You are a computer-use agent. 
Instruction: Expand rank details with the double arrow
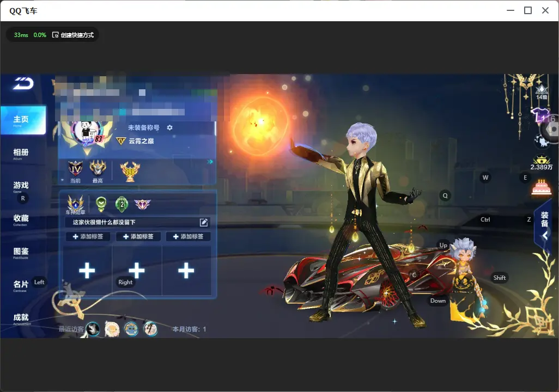pos(210,162)
